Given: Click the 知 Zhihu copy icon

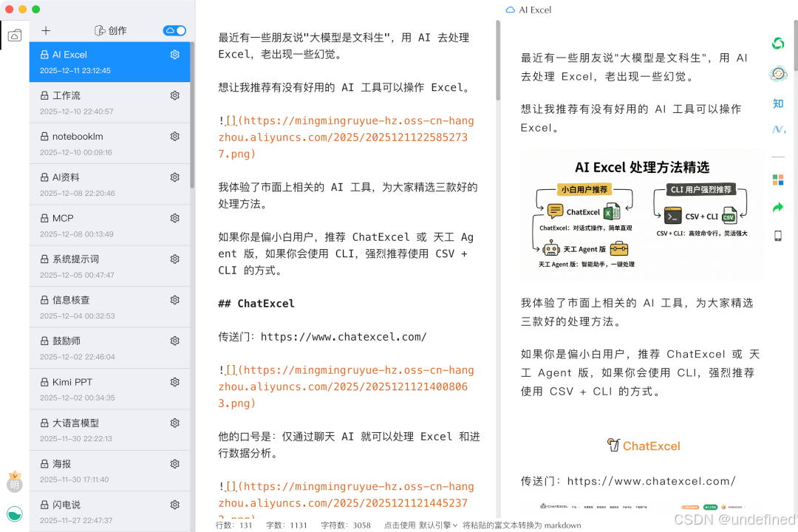Looking at the screenshot, I should point(777,103).
